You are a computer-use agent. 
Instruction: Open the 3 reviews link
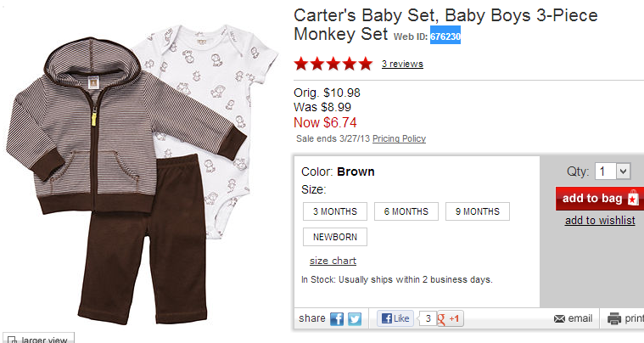click(x=402, y=64)
